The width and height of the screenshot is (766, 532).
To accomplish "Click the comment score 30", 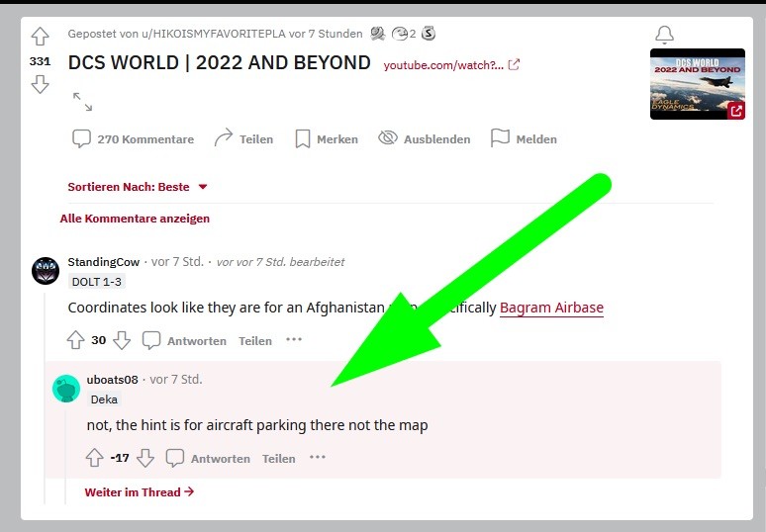I will click(99, 340).
